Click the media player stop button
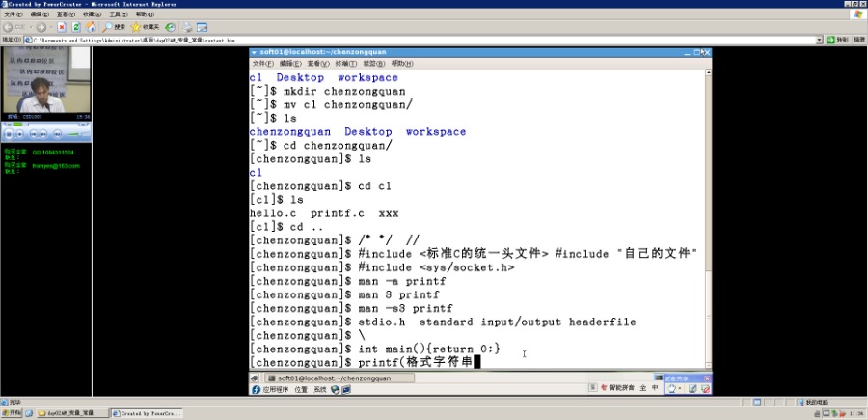This screenshot has width=868, height=420. [x=20, y=134]
